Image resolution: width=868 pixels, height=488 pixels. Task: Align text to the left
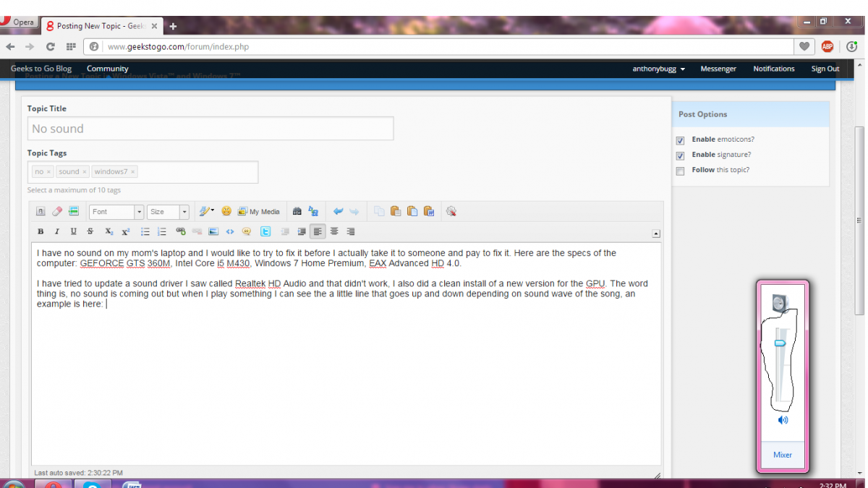[x=318, y=232]
